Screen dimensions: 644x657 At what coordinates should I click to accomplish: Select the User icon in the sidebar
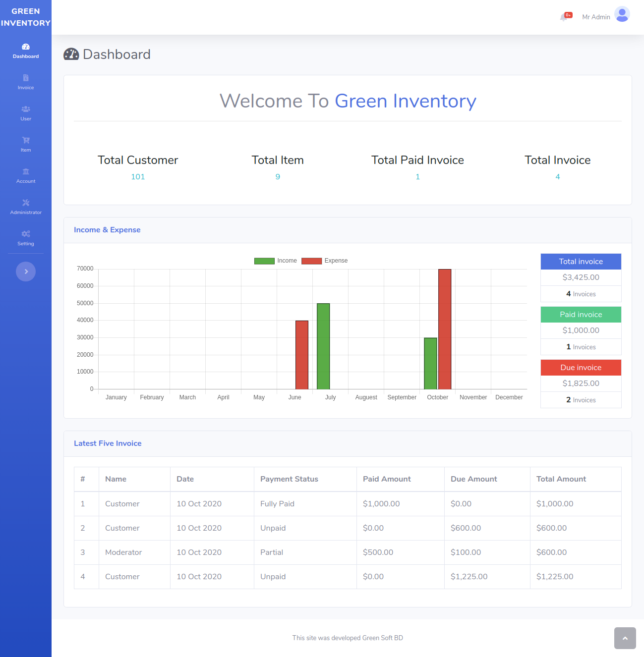click(x=26, y=109)
